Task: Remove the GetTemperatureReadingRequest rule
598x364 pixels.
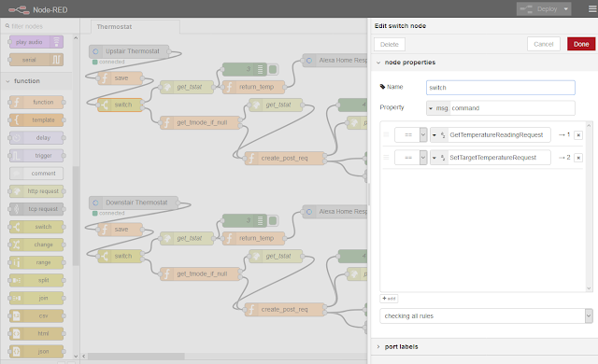Action: [x=578, y=135]
